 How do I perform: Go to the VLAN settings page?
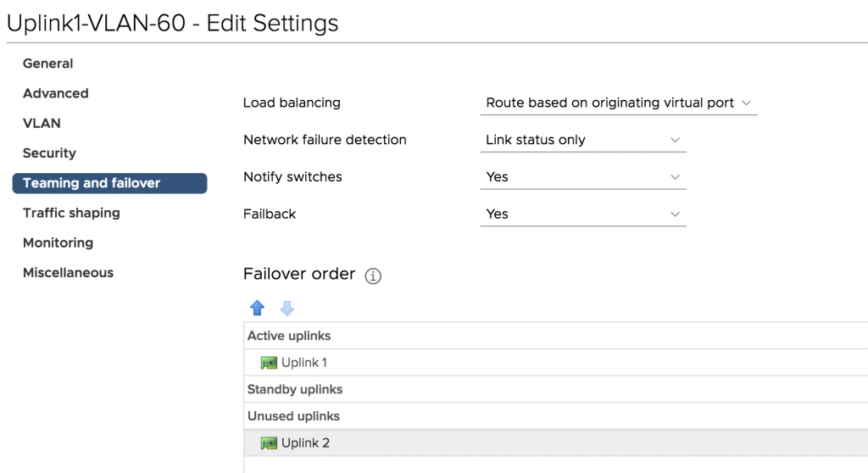[x=42, y=124]
